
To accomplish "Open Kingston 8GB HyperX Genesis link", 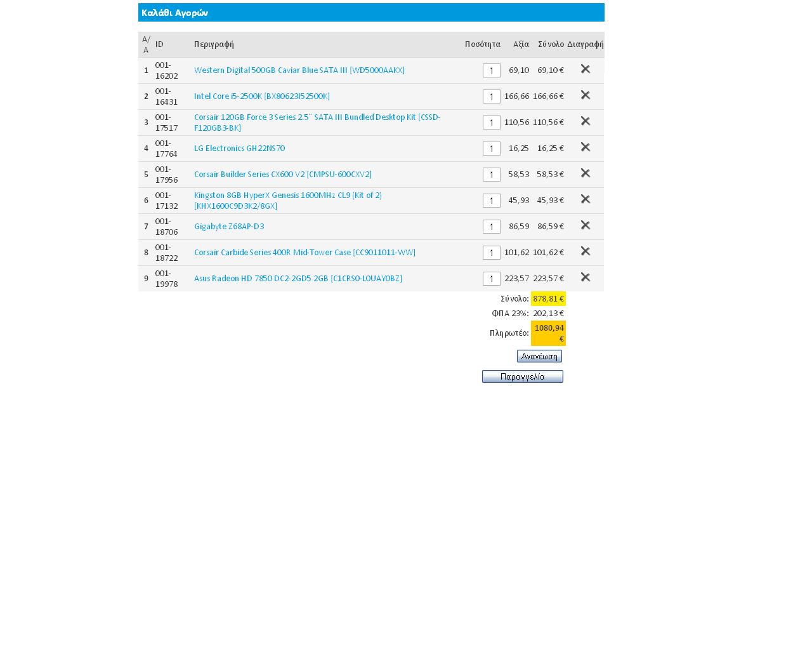I will (x=288, y=201).
